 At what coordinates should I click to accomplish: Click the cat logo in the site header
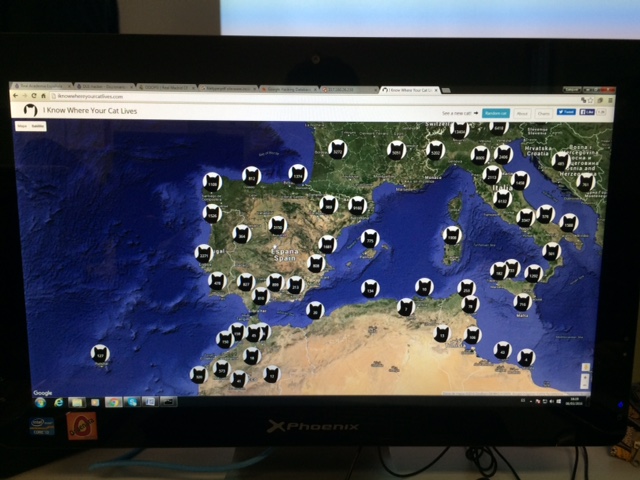click(31, 111)
